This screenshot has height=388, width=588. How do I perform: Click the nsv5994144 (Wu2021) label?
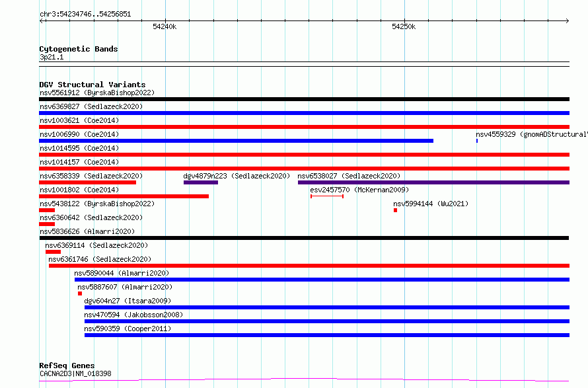431,204
